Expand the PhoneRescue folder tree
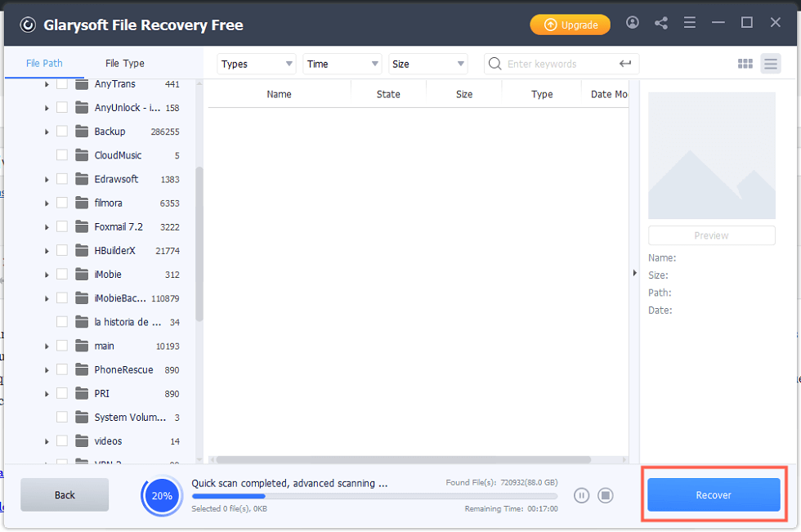Image resolution: width=801 pixels, height=532 pixels. [47, 369]
